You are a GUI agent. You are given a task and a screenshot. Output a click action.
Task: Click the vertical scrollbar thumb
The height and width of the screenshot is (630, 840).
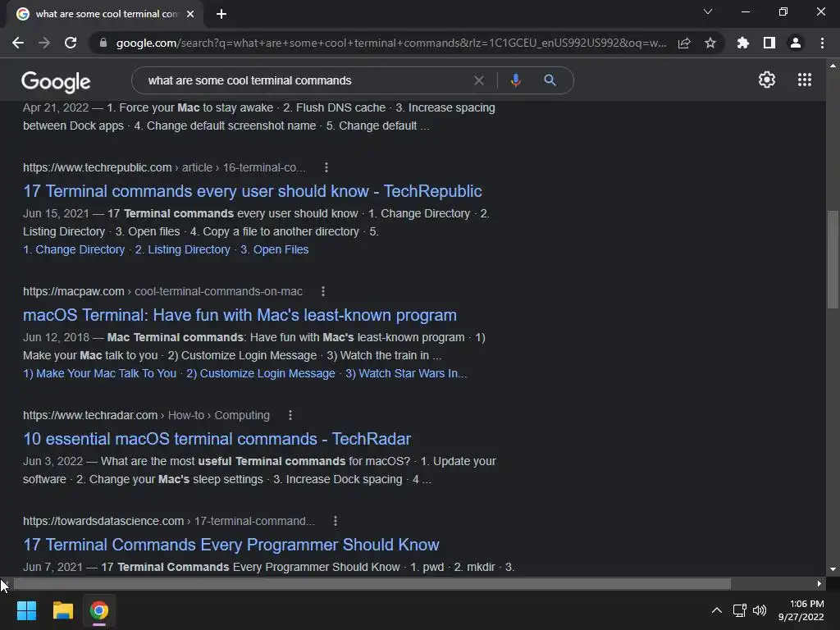pyautogui.click(x=833, y=260)
